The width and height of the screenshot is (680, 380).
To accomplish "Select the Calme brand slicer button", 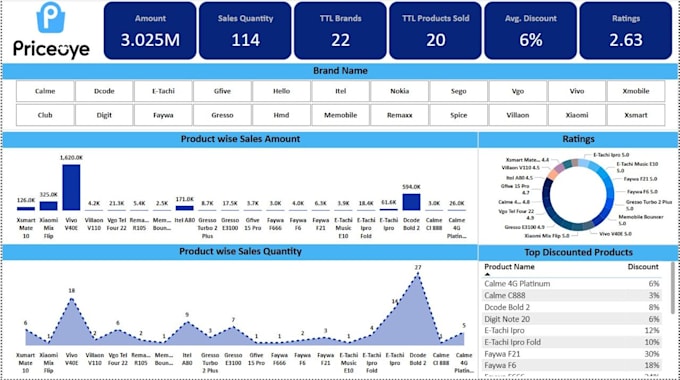I will click(45, 91).
